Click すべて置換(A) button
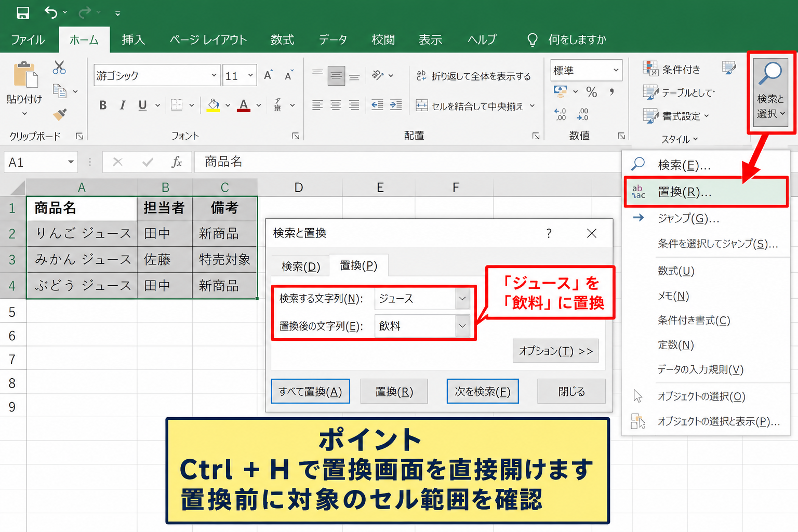This screenshot has height=532, width=798. [x=310, y=391]
